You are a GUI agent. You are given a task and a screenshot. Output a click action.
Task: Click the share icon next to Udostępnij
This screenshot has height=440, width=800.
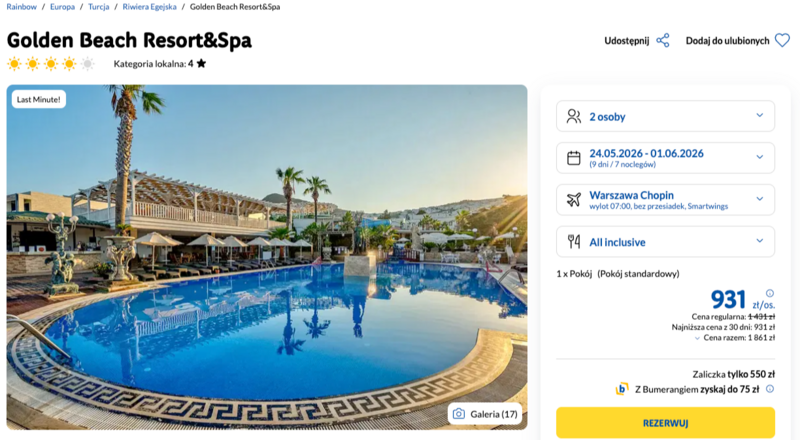tap(662, 41)
